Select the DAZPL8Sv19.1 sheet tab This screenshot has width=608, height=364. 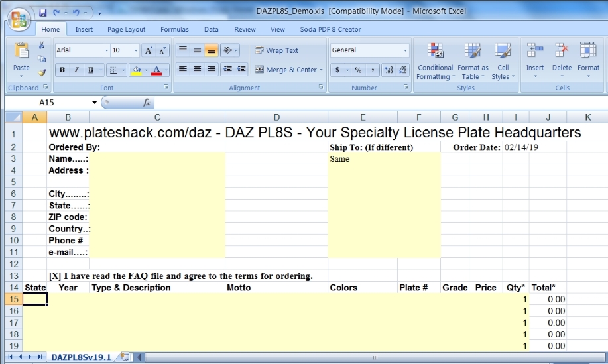[81, 357]
